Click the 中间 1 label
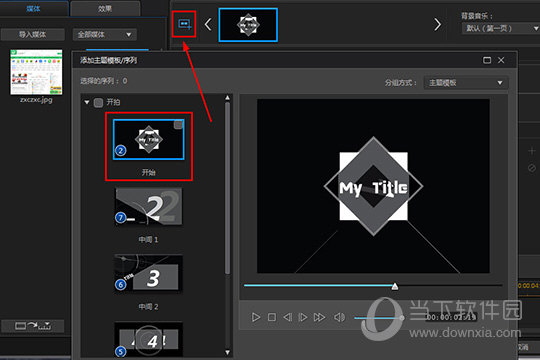 pyautogui.click(x=148, y=239)
